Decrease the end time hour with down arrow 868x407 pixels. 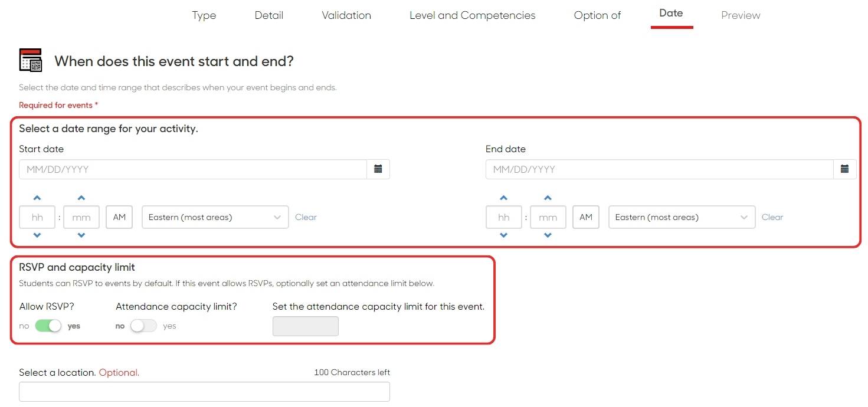click(x=503, y=235)
